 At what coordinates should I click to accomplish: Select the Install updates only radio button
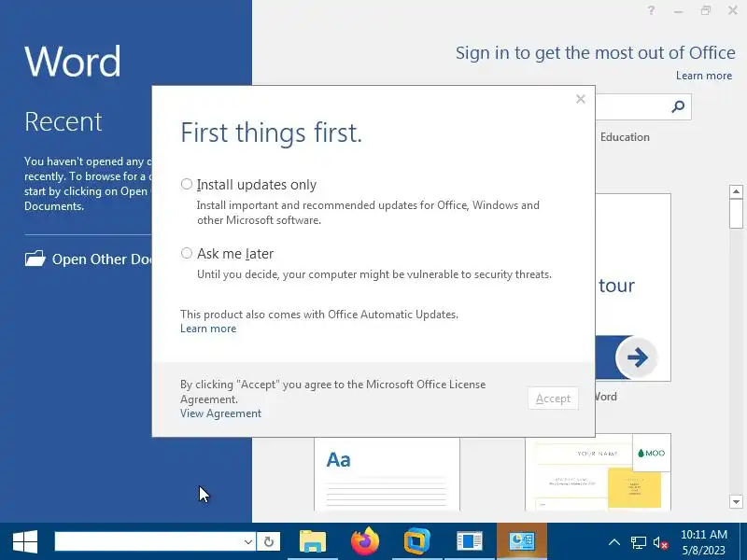point(186,184)
